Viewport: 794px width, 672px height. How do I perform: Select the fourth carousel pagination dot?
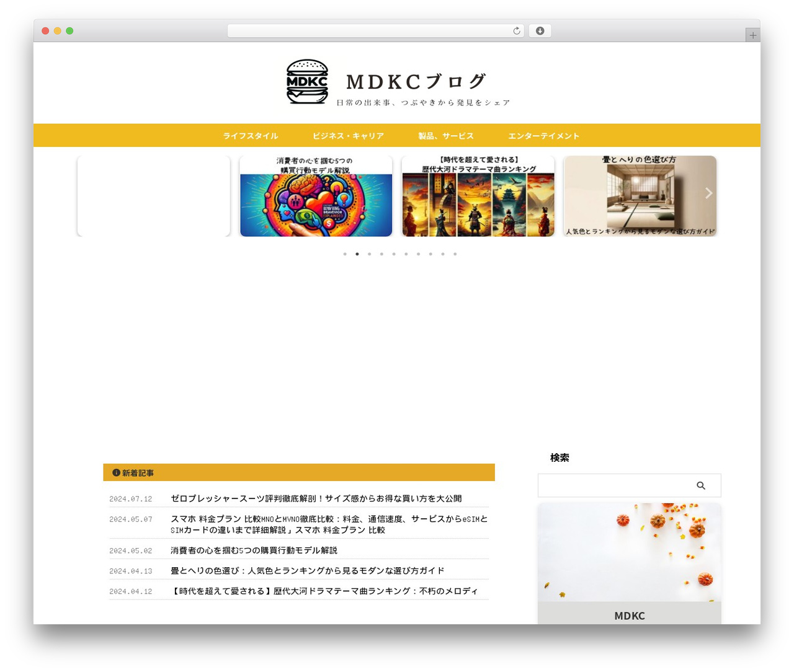[381, 254]
